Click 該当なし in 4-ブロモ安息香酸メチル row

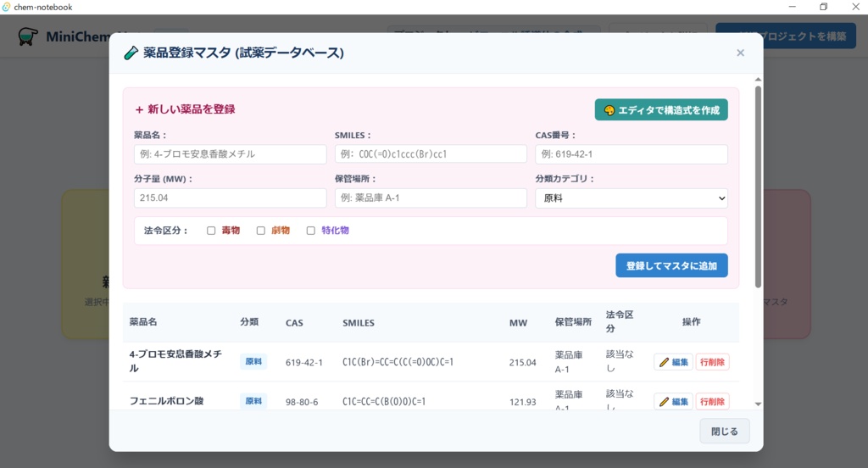point(620,361)
